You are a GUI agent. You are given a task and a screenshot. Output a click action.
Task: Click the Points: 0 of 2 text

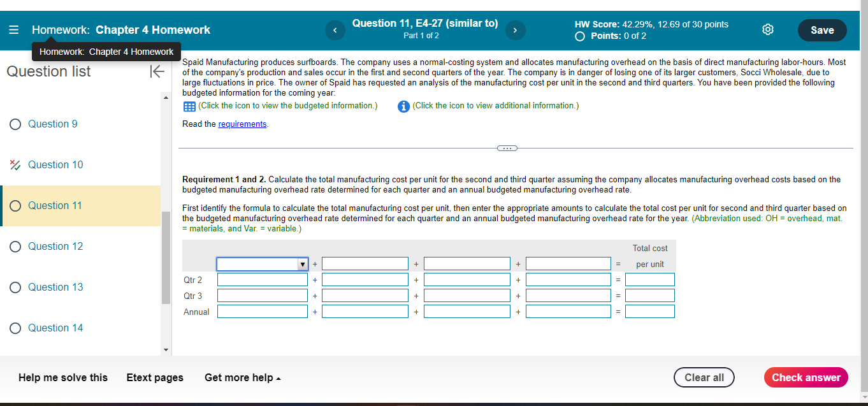pyautogui.click(x=619, y=36)
